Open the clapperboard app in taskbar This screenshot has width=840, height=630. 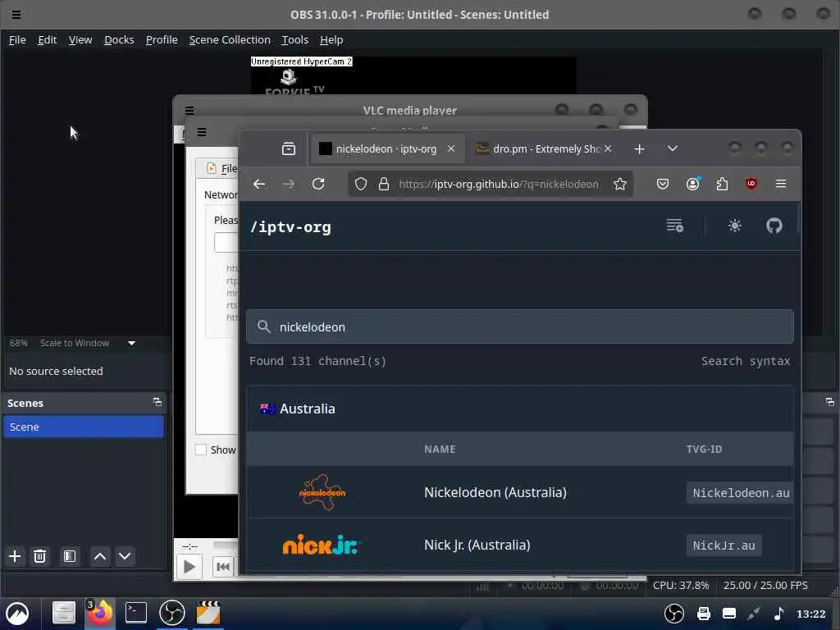pos(208,612)
